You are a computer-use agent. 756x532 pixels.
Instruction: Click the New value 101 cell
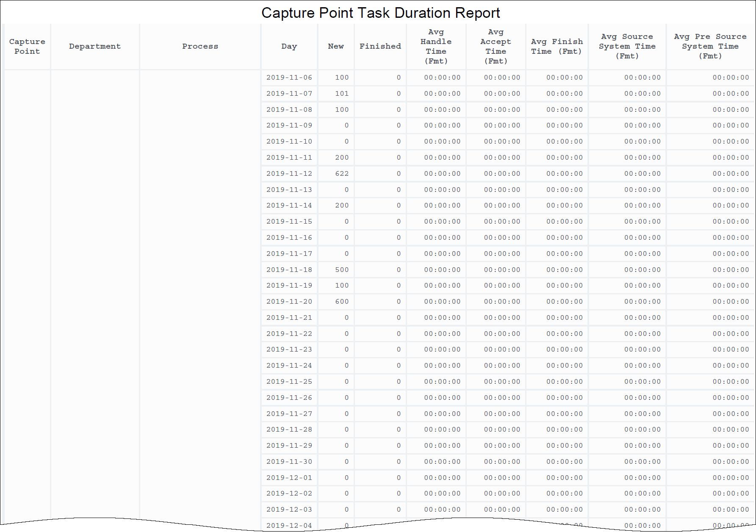click(341, 94)
